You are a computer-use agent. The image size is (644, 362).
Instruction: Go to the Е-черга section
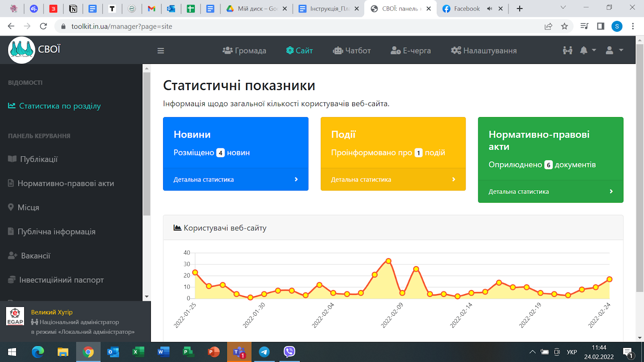411,51
